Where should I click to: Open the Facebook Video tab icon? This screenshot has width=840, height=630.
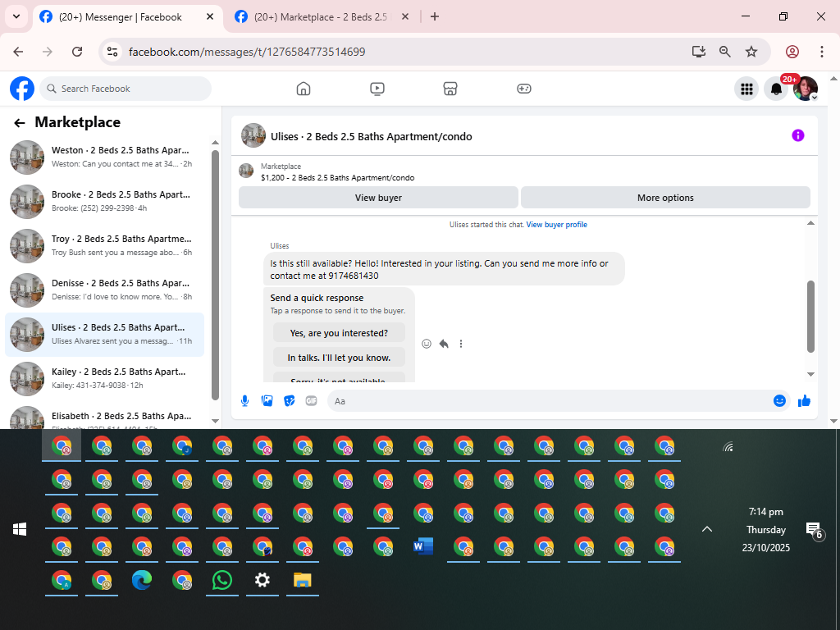tap(377, 89)
